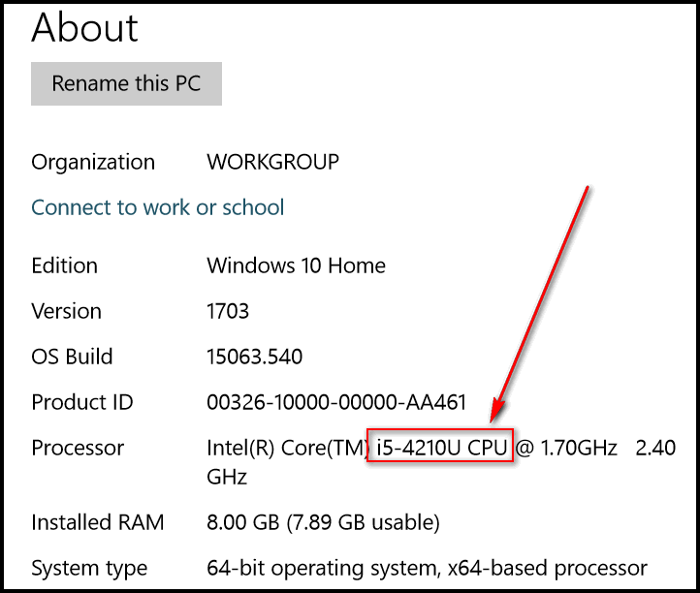Click the highlighted i5-4210U CPU text
This screenshot has height=593, width=700.
[441, 447]
